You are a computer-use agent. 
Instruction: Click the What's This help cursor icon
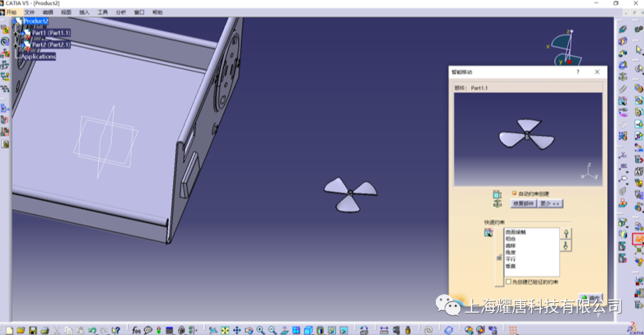tap(116, 330)
